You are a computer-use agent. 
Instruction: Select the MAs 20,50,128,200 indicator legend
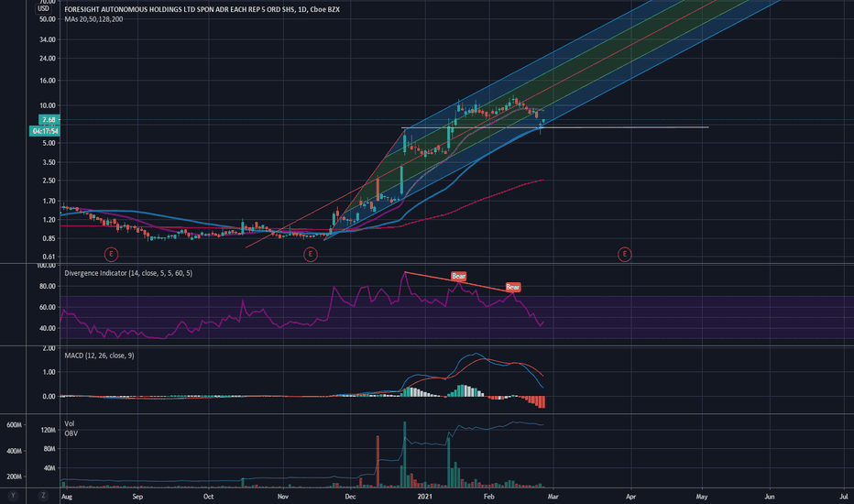93,19
